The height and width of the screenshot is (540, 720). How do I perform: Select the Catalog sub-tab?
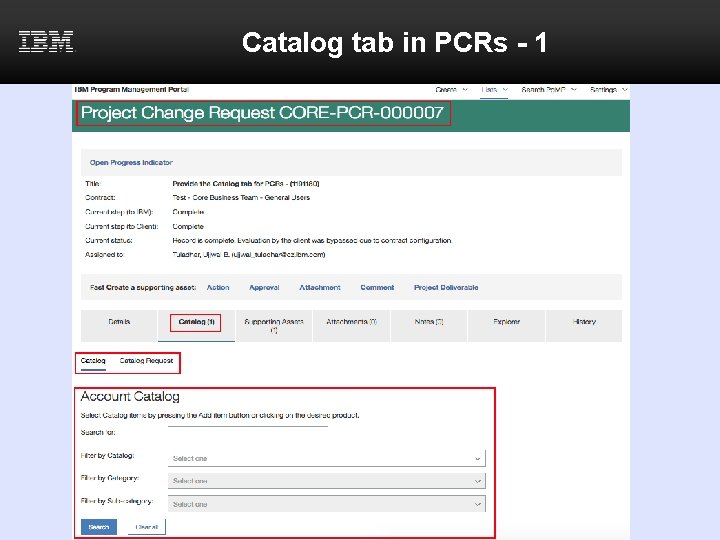(93, 361)
